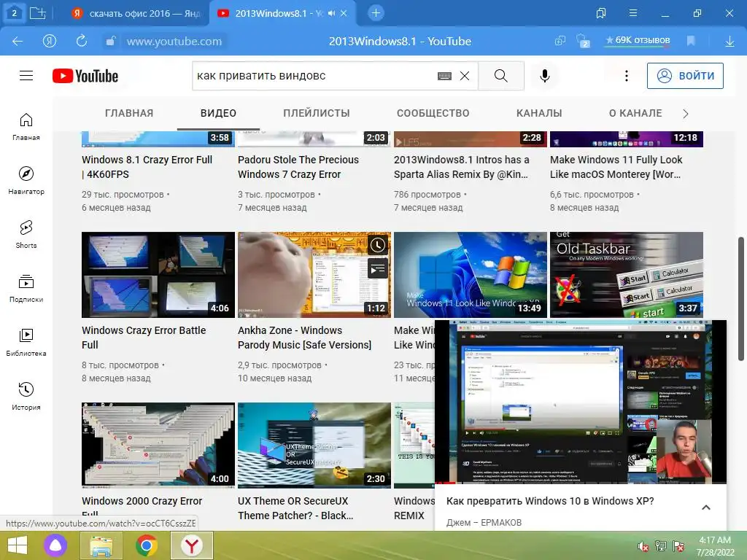The width and height of the screenshot is (747, 560).
Task: Click the magnifier search button
Action: (500, 76)
